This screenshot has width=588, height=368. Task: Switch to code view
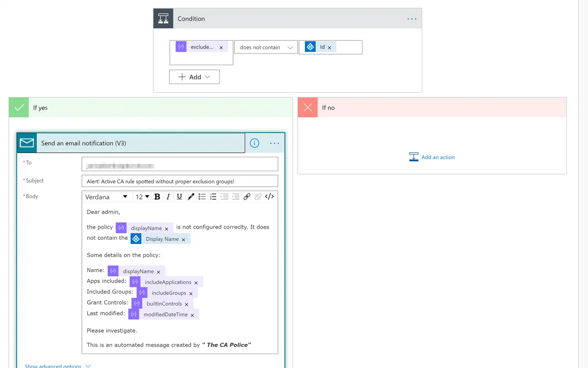pyautogui.click(x=270, y=196)
